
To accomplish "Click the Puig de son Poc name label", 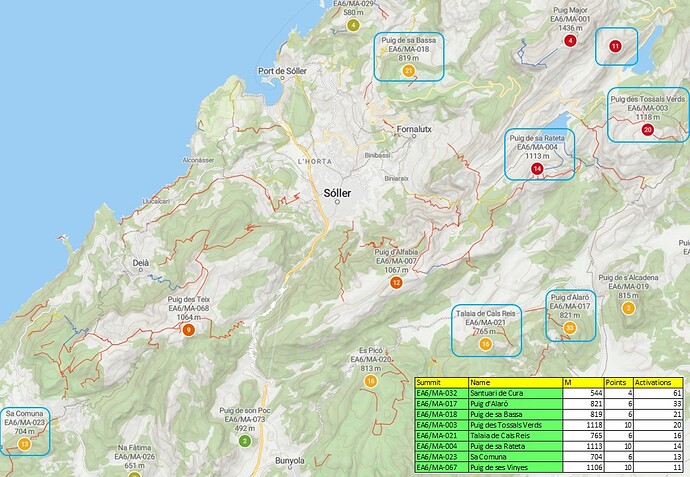I will [245, 410].
